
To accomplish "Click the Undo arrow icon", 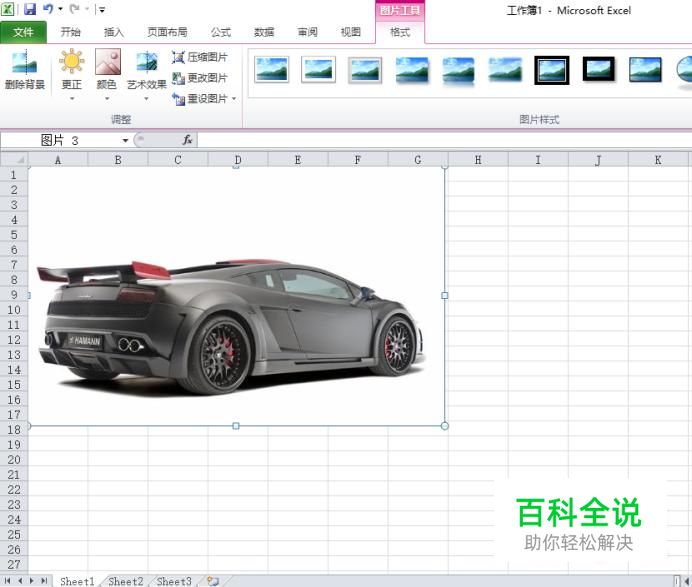I will pos(48,8).
